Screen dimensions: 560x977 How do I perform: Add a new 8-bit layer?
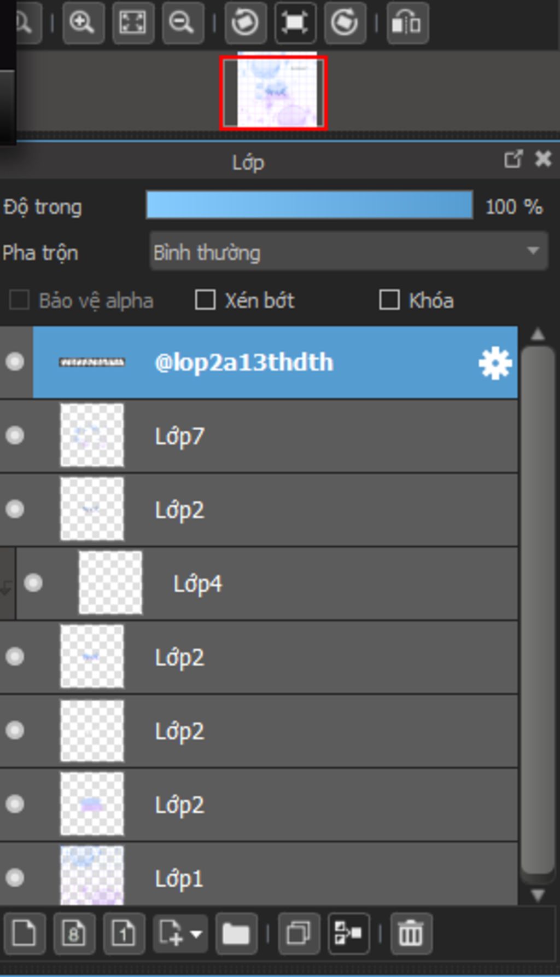click(x=74, y=933)
